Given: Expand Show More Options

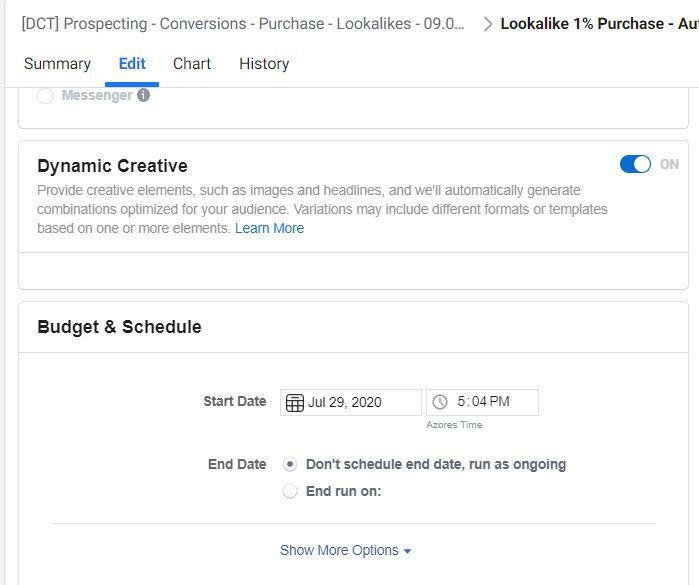Looking at the screenshot, I should click(345, 550).
